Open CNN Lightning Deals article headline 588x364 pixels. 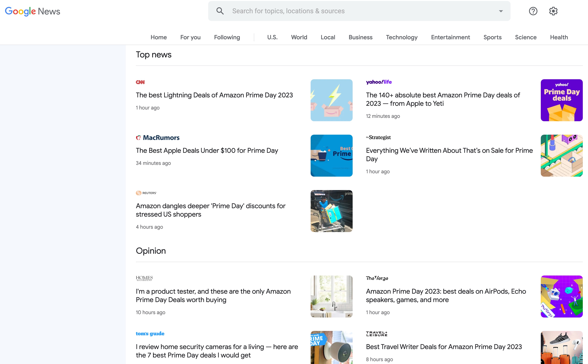click(214, 95)
